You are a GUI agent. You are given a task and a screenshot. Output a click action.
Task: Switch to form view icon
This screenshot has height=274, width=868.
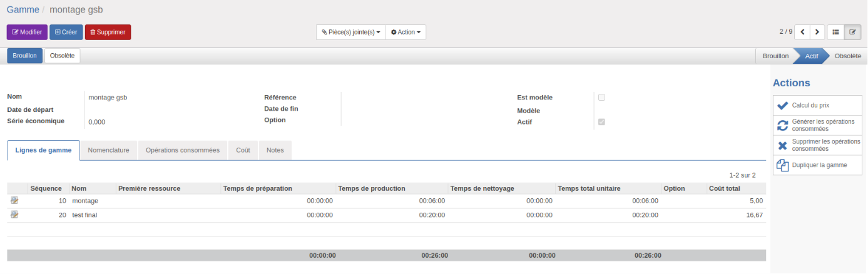pos(852,32)
